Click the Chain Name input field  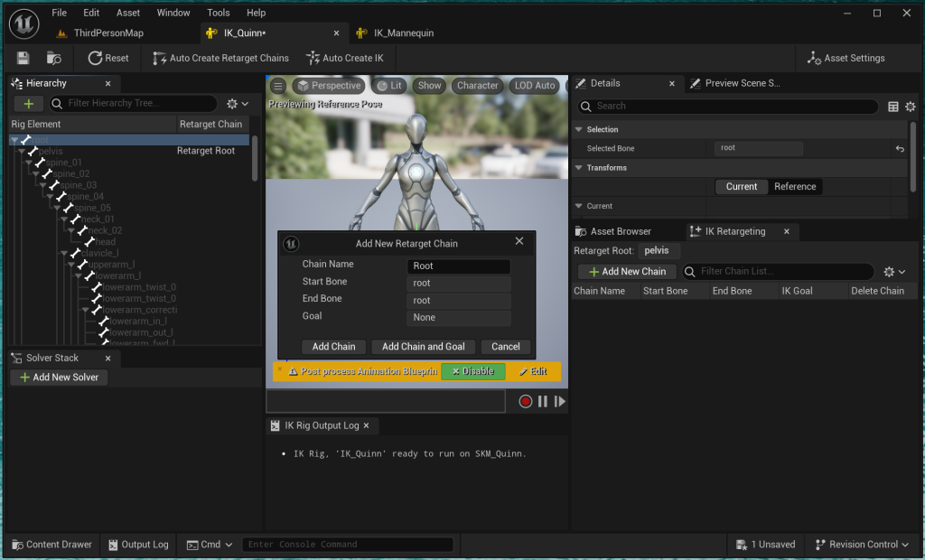[x=458, y=266]
